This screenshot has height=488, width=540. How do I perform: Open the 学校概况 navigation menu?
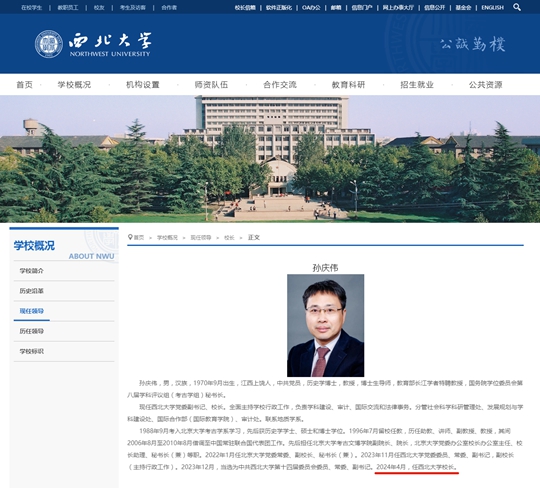click(74, 85)
